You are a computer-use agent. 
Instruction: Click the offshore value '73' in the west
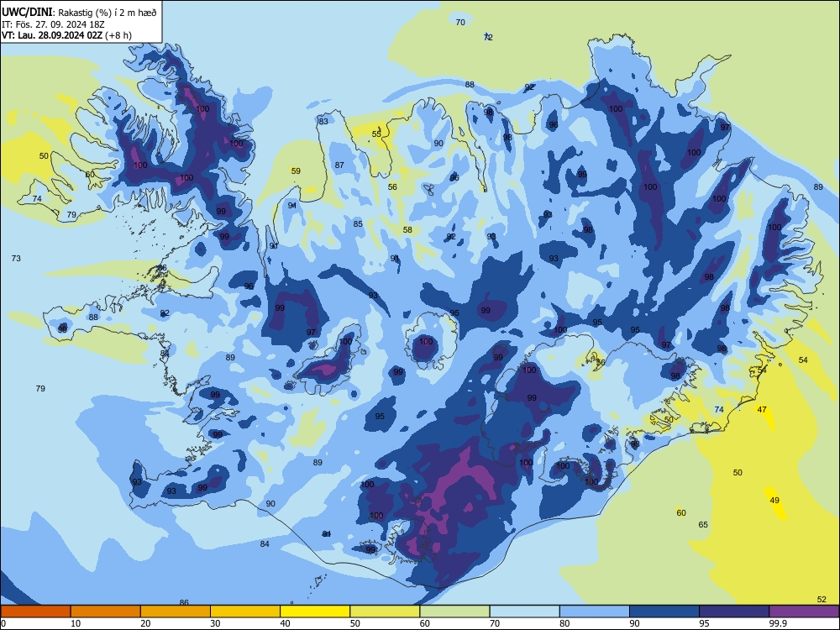16,258
